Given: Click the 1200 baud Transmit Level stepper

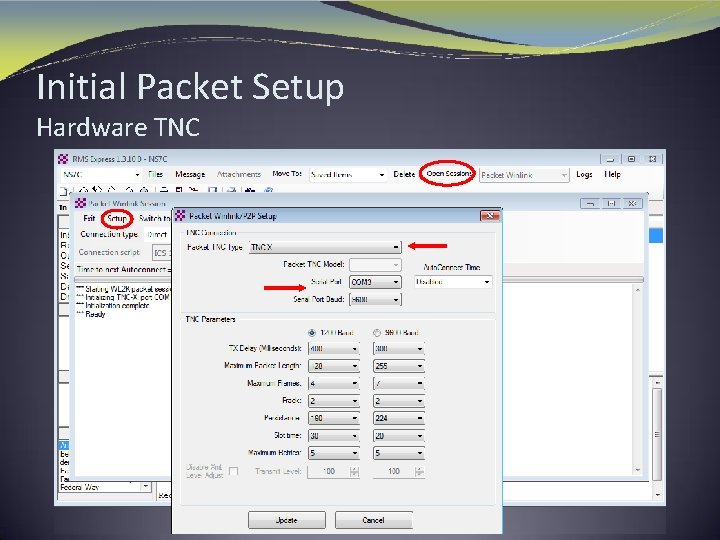Looking at the screenshot, I should [x=354, y=472].
